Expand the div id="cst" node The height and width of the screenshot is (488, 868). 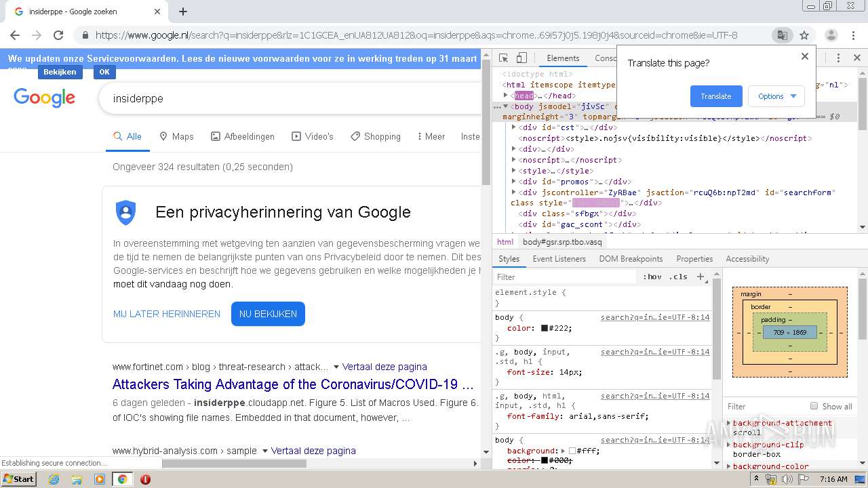coord(514,127)
